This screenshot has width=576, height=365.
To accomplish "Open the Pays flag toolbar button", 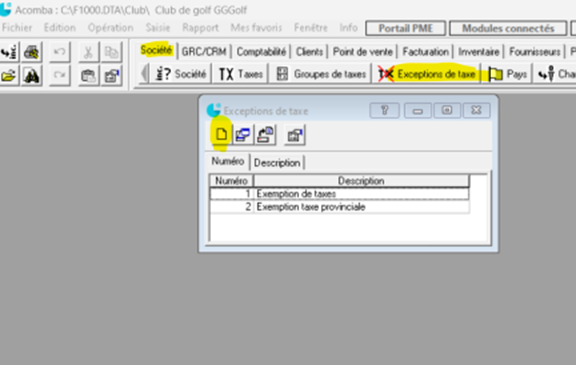I will point(508,74).
